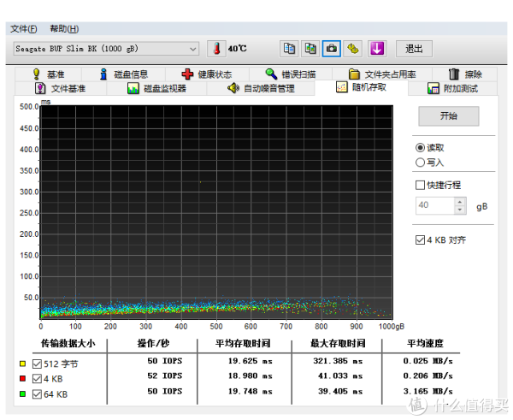Click the 平均存取时间 column header
Viewport: 513px width, 420px height.
243,343
